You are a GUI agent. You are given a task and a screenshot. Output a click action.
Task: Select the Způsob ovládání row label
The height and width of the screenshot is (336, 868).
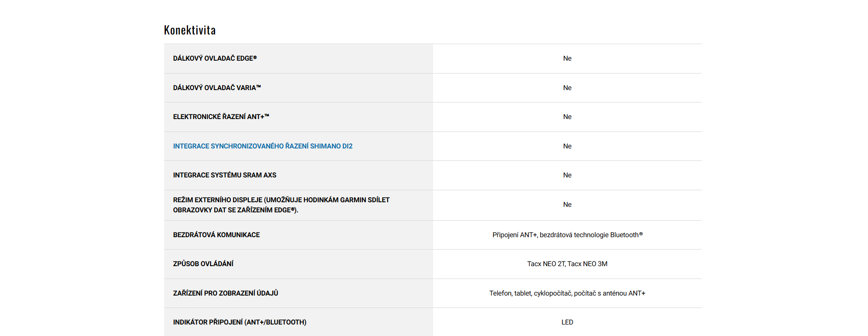203,264
